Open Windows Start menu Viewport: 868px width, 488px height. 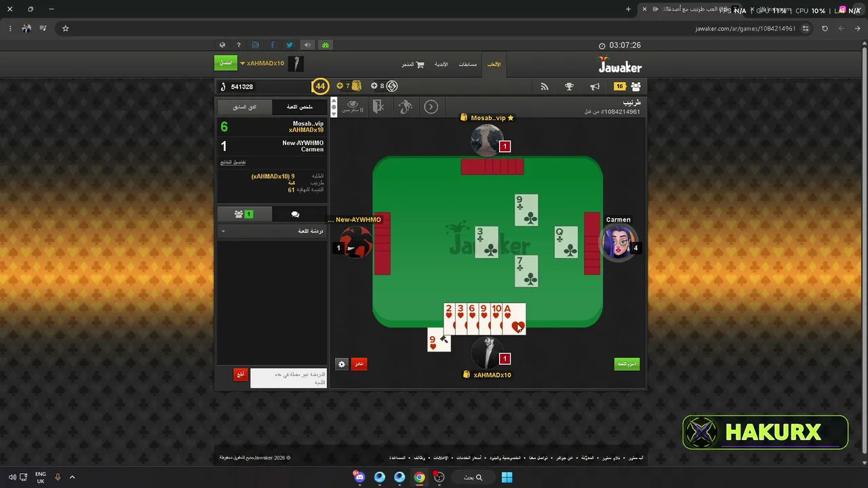point(507,477)
